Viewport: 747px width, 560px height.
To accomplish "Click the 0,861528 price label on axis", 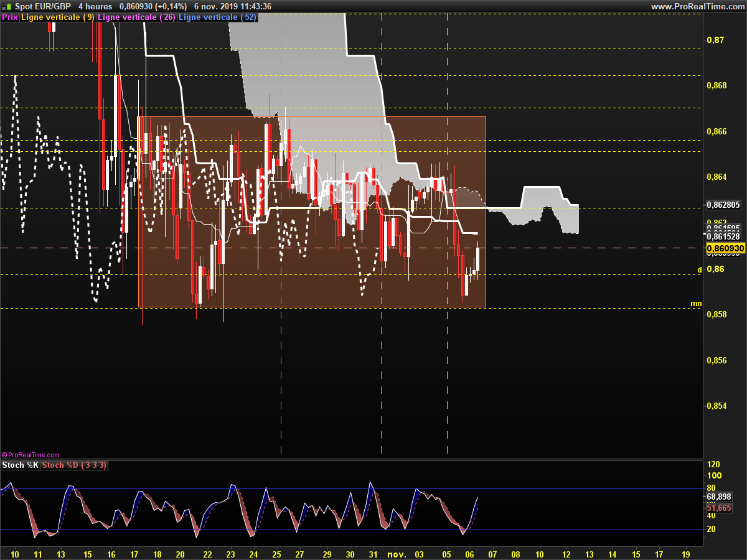I will click(x=724, y=236).
